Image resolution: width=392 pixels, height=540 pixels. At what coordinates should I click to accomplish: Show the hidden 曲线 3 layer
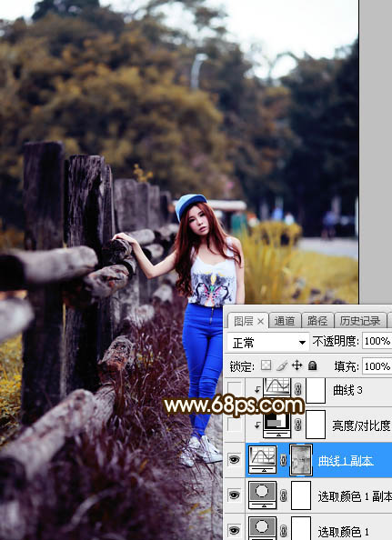point(235,389)
